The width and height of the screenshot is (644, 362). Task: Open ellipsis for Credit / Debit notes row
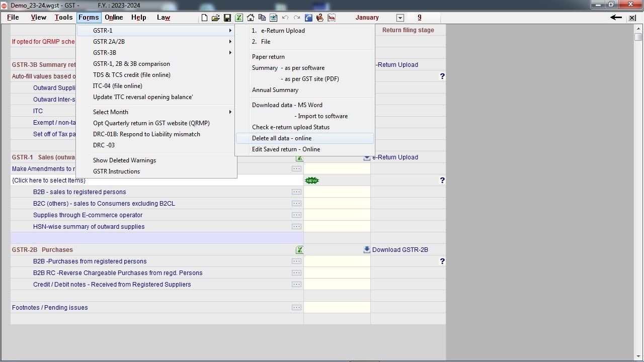296,285
